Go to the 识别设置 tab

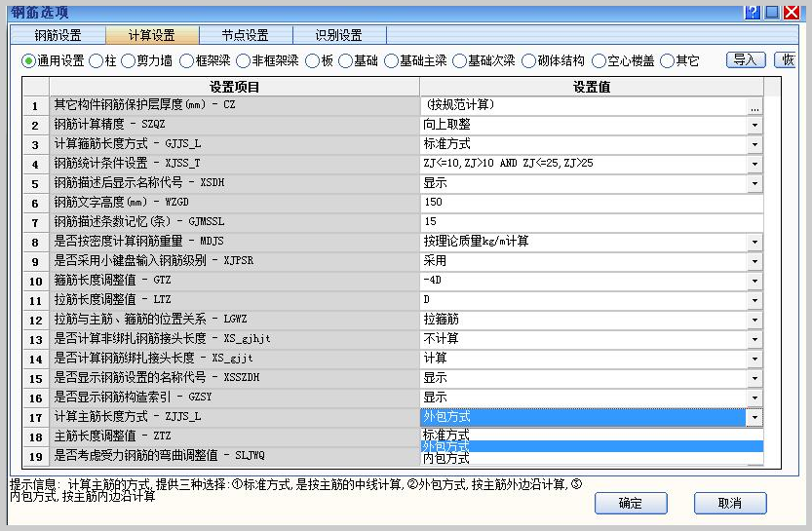point(338,35)
